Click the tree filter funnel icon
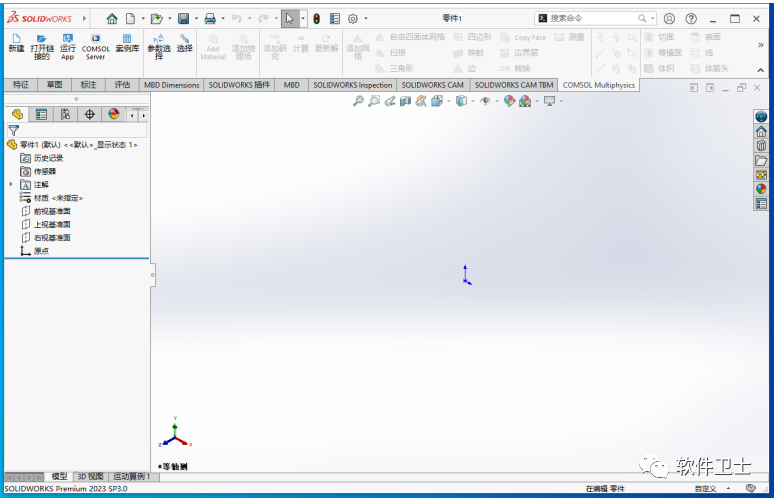 pos(14,130)
